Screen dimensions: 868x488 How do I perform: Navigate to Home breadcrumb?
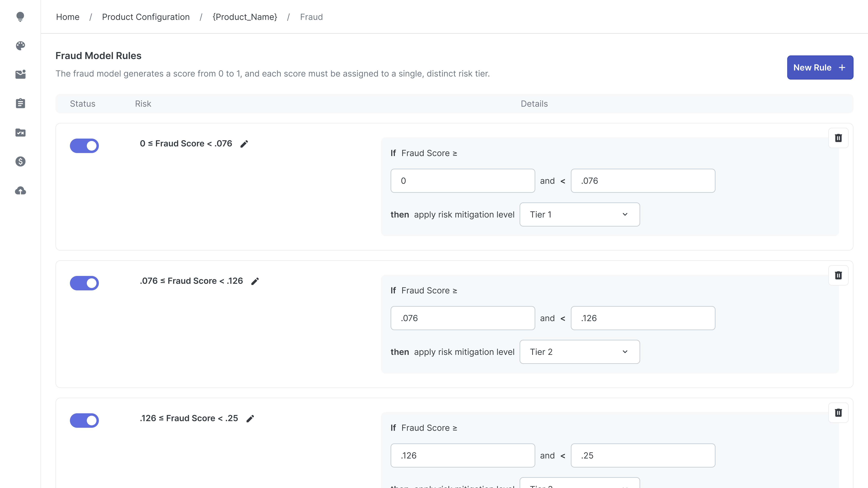point(67,17)
